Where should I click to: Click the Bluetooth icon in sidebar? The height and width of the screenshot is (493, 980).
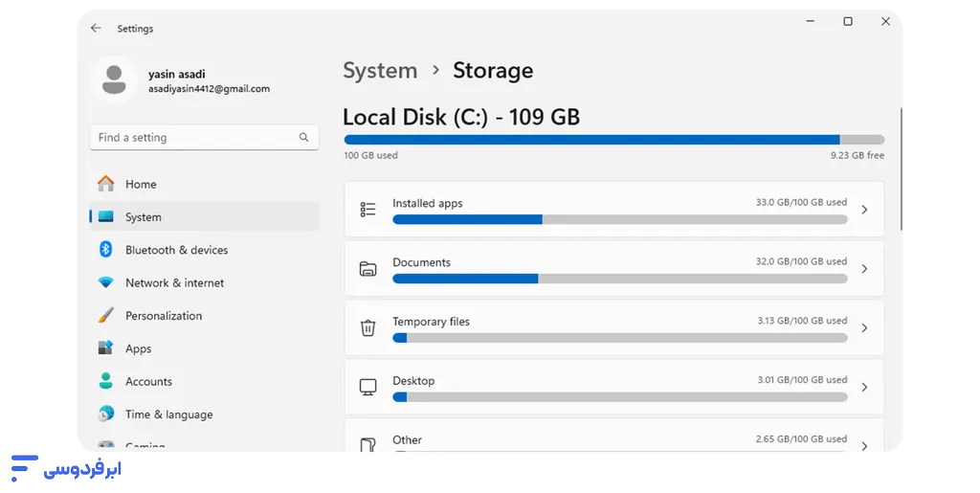[106, 250]
